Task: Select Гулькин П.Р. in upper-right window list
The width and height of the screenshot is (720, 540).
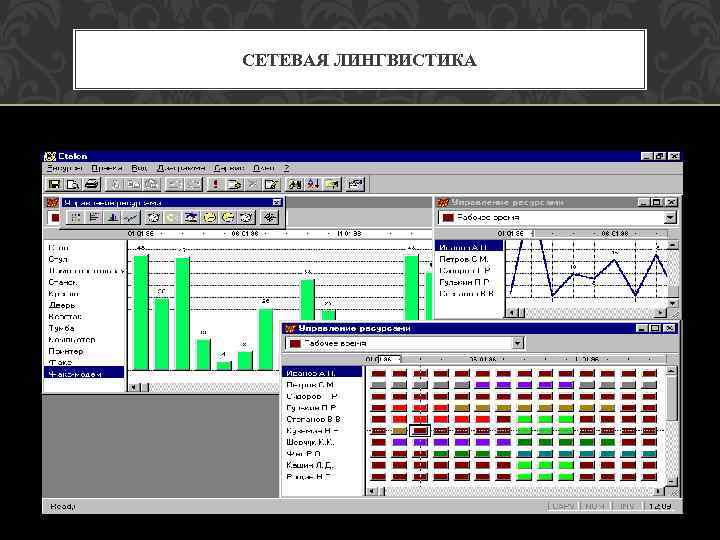Action: pos(464,282)
